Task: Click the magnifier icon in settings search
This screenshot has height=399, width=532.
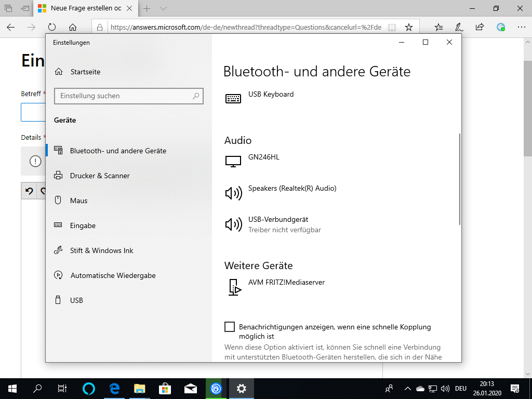Action: tap(196, 96)
